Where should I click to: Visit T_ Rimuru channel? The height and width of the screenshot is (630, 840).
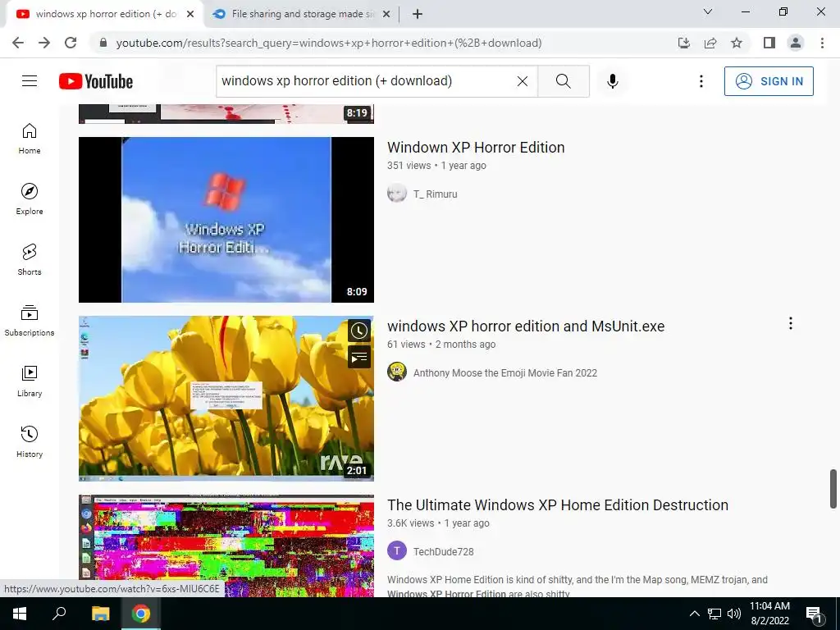click(x=435, y=194)
